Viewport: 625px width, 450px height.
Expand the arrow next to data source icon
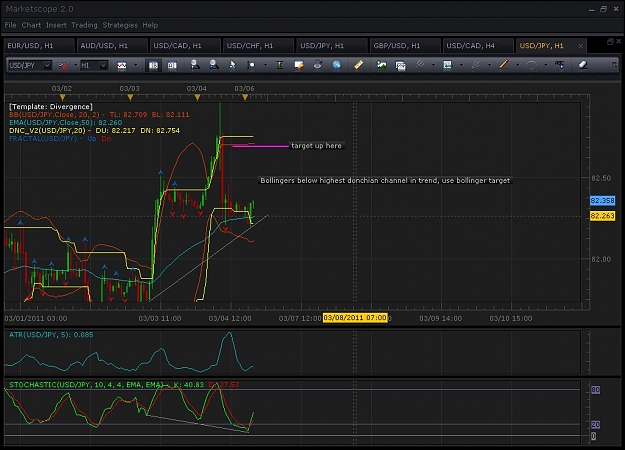[x=75, y=65]
